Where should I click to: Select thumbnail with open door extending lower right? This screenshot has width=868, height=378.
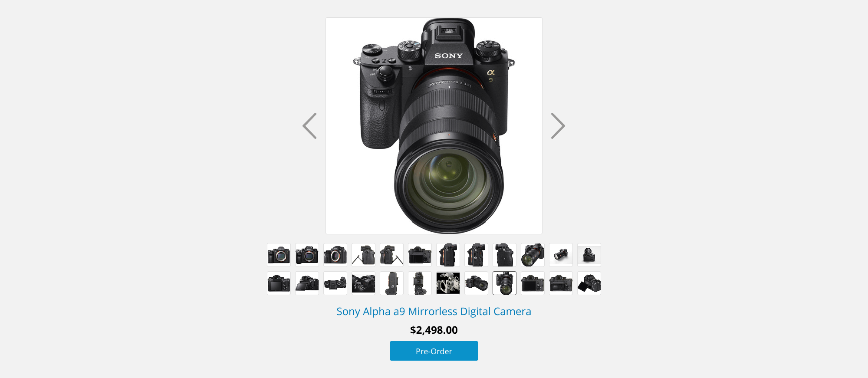coord(391,255)
